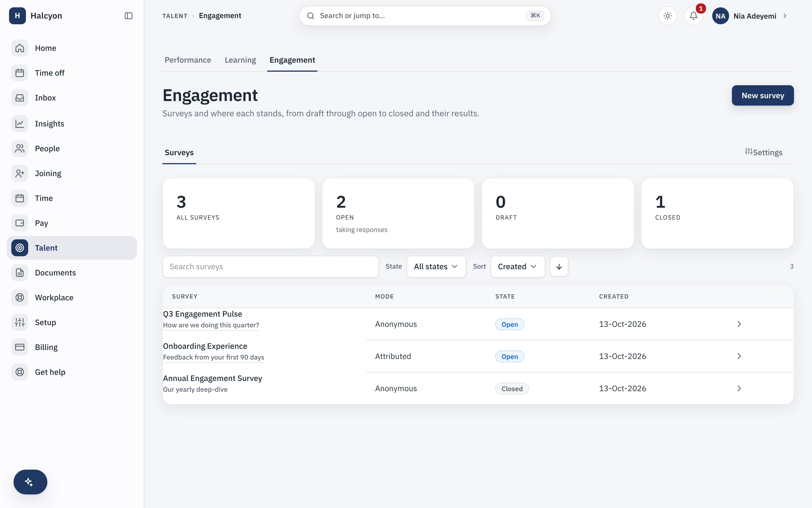
Task: Open the All states filter dropdown
Action: (x=436, y=266)
